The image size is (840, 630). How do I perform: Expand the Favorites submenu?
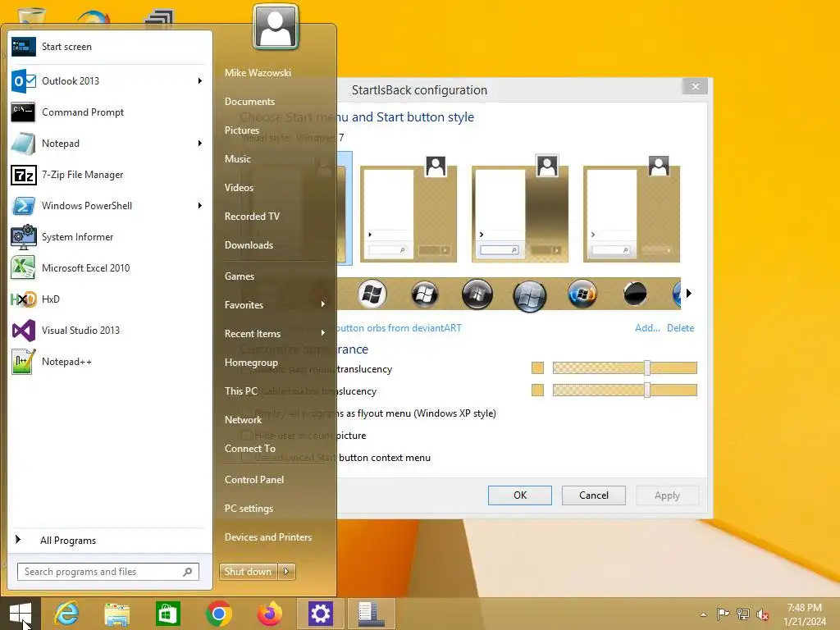[x=323, y=304]
